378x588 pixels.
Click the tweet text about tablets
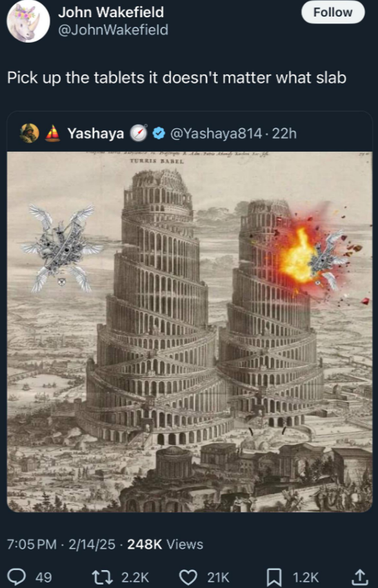tap(177, 78)
